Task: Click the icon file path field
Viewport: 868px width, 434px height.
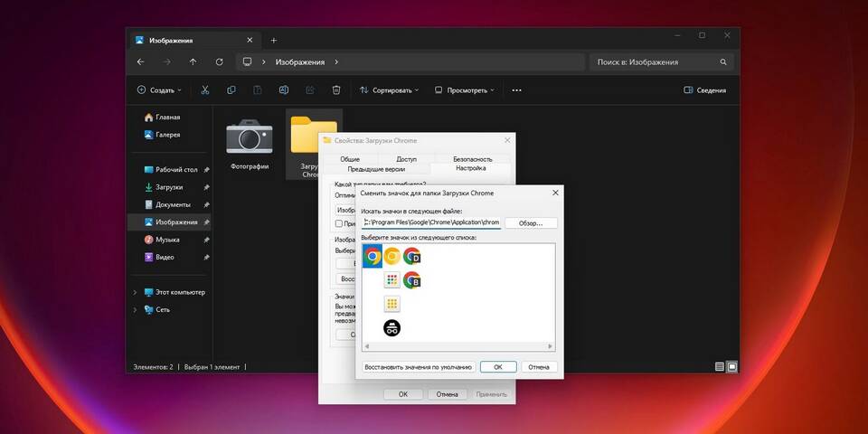Action: [431, 222]
